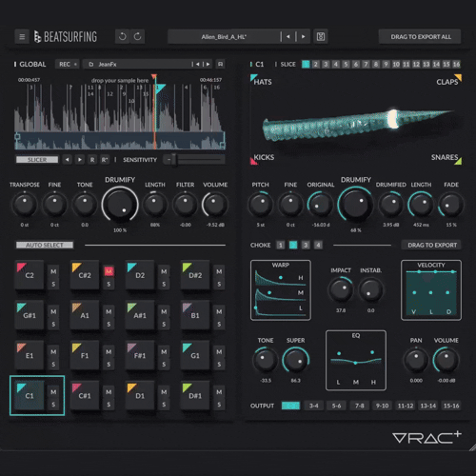Image resolution: width=476 pixels, height=476 pixels.
Task: Click DRAG TO EXPORT ALL button
Action: 421,37
